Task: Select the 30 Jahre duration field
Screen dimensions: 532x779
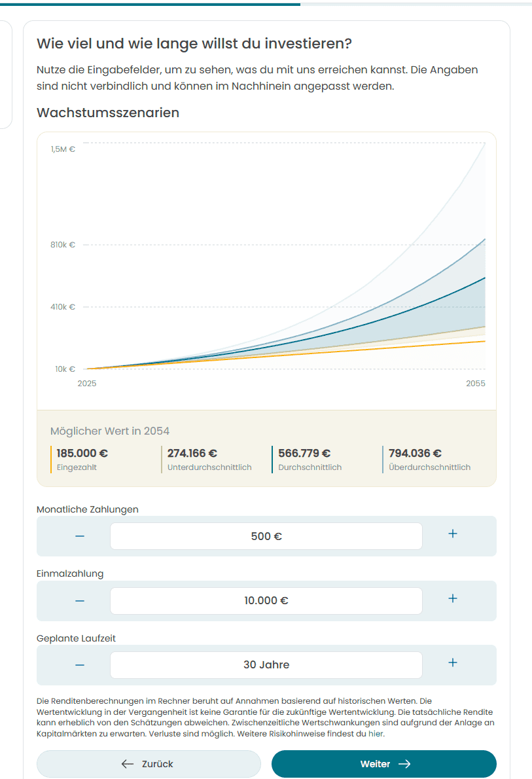Action: (x=266, y=664)
